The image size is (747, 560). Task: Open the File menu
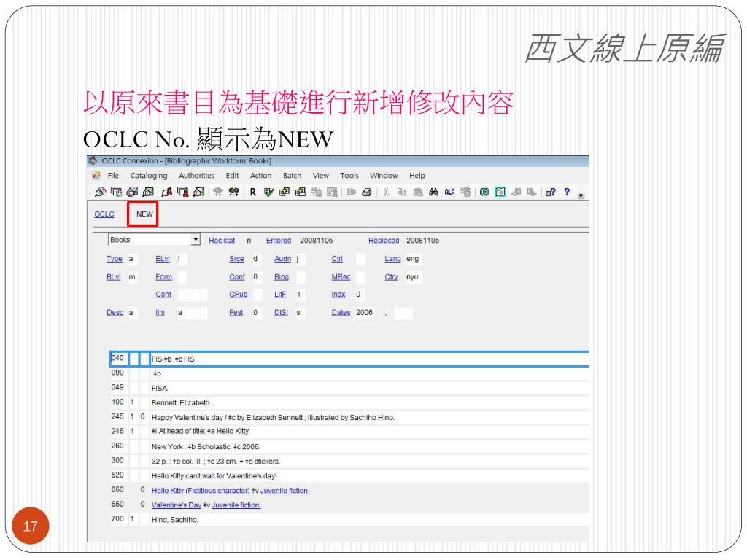(x=113, y=176)
